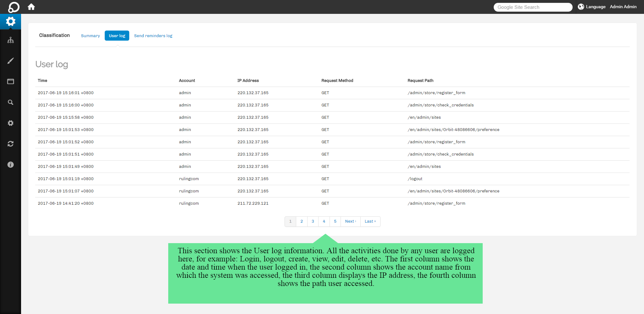
Task: Open the Send reminders log tab
Action: 153,36
